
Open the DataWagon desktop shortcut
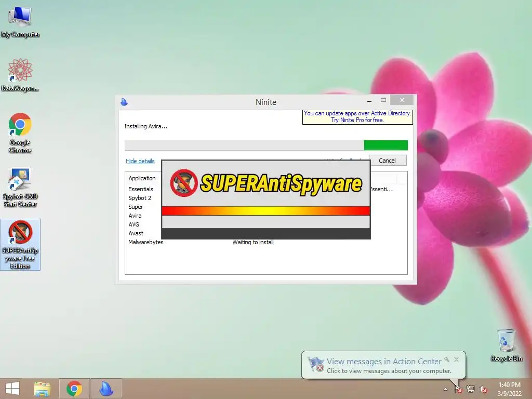(20, 75)
